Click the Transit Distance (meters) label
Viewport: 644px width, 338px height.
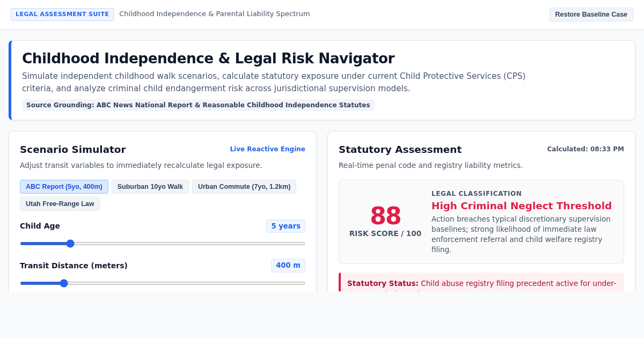point(74,266)
